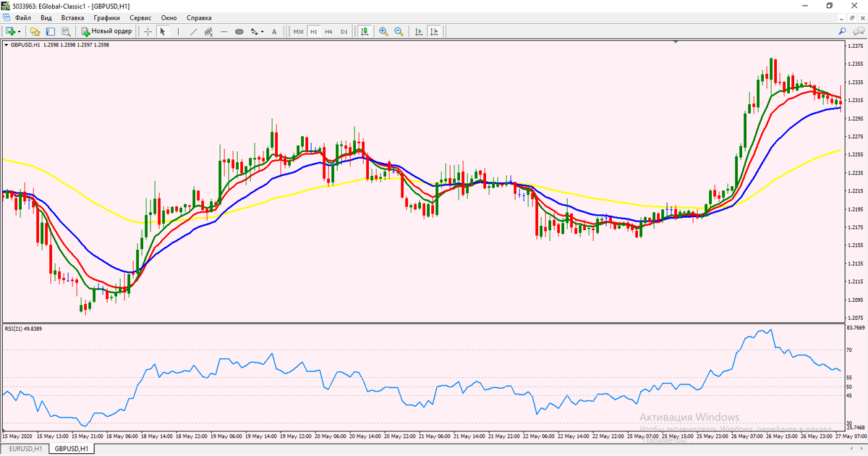Open the application icon in title bar

(x=6, y=5)
